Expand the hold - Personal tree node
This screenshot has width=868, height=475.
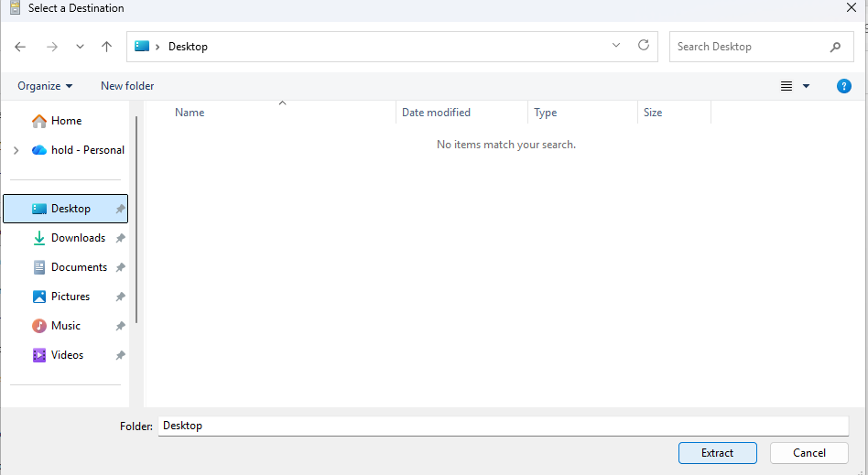[16, 150]
